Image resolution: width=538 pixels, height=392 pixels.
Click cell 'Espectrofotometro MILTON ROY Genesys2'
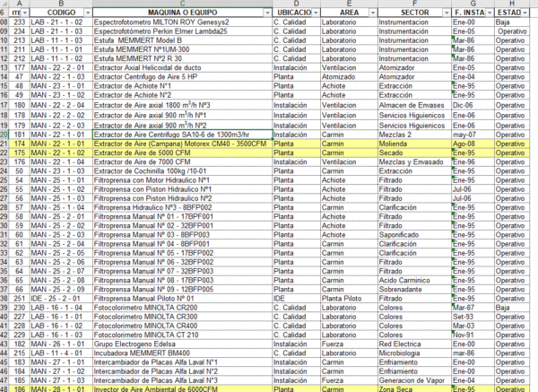pos(183,22)
